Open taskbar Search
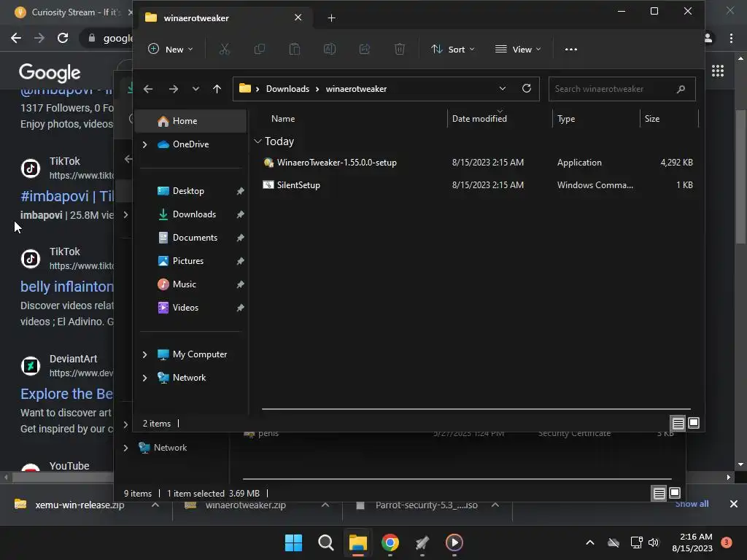Image resolution: width=747 pixels, height=560 pixels. [325, 542]
